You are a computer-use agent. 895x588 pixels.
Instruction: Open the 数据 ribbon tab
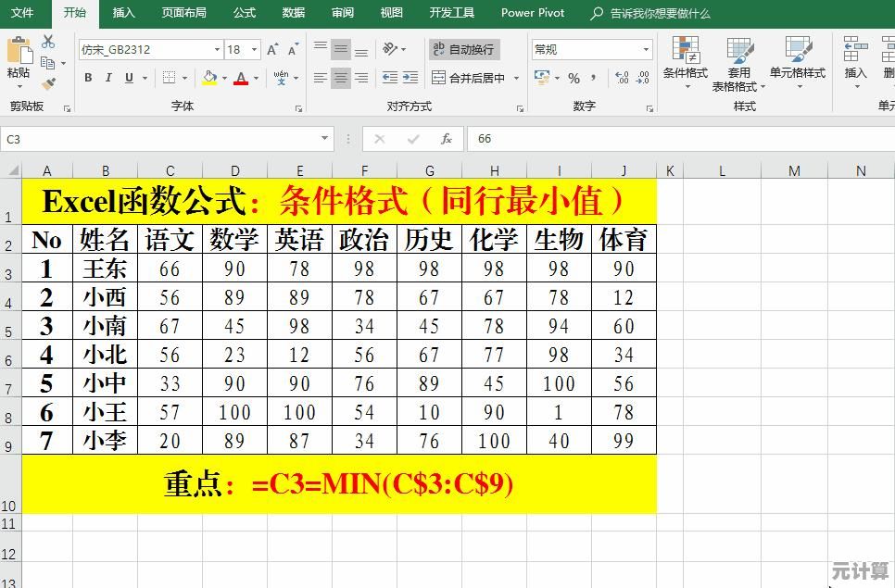pyautogui.click(x=294, y=13)
